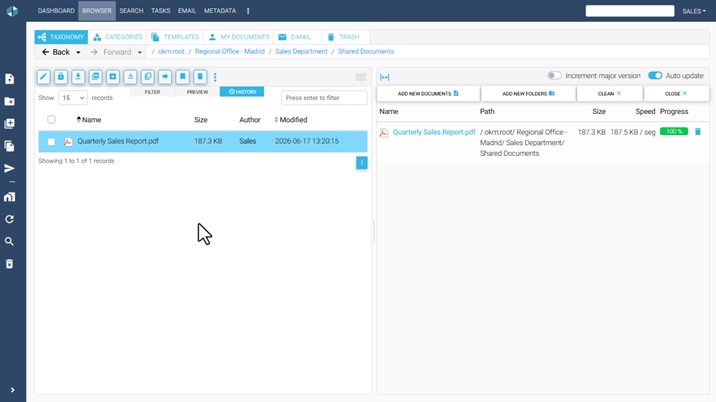Click the edit pencil toolbar icon
The width and height of the screenshot is (716, 402).
43,77
